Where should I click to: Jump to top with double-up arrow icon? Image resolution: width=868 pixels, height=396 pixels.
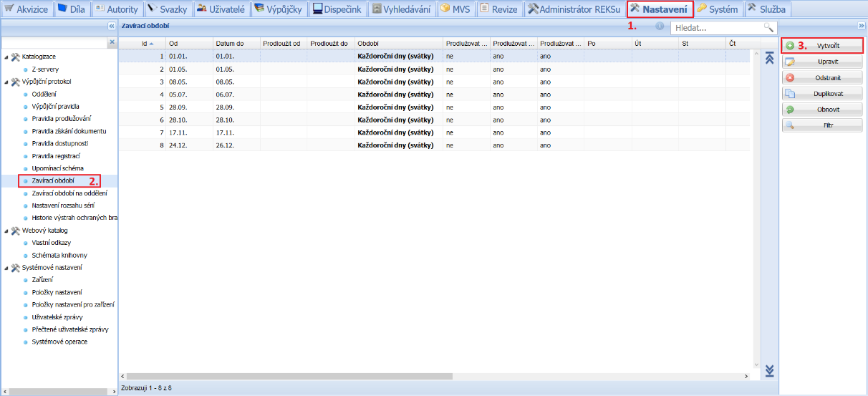coord(770,59)
